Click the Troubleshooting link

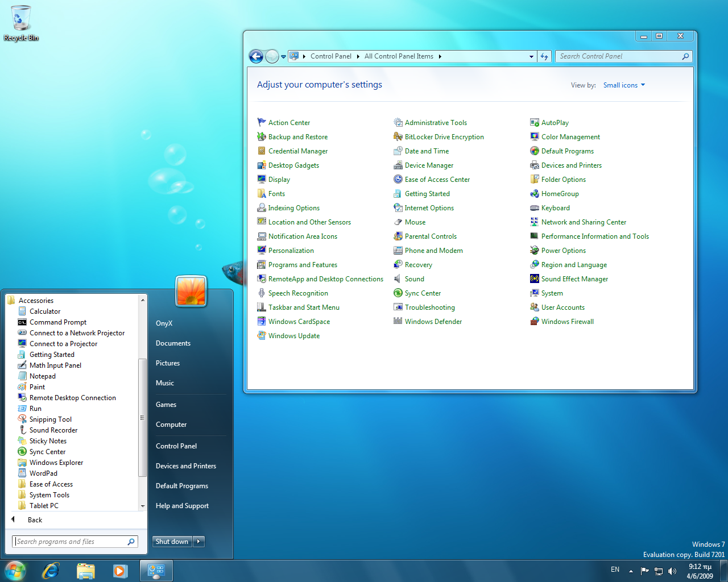click(430, 307)
